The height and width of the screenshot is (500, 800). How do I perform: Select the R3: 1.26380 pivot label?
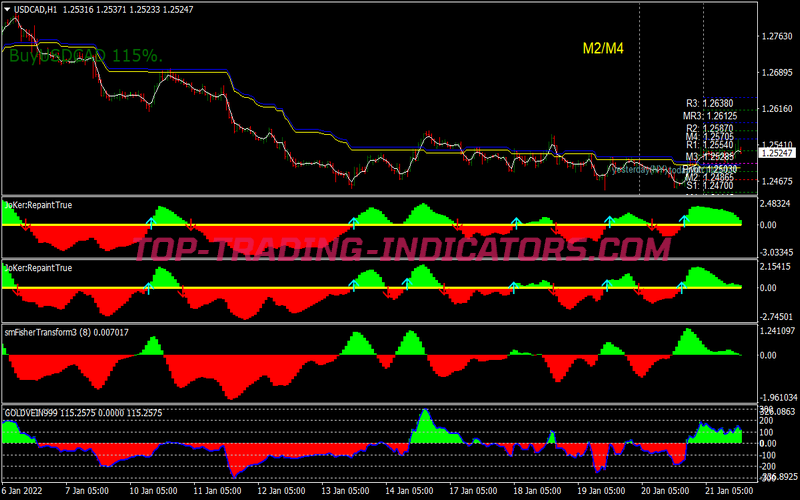coord(710,104)
